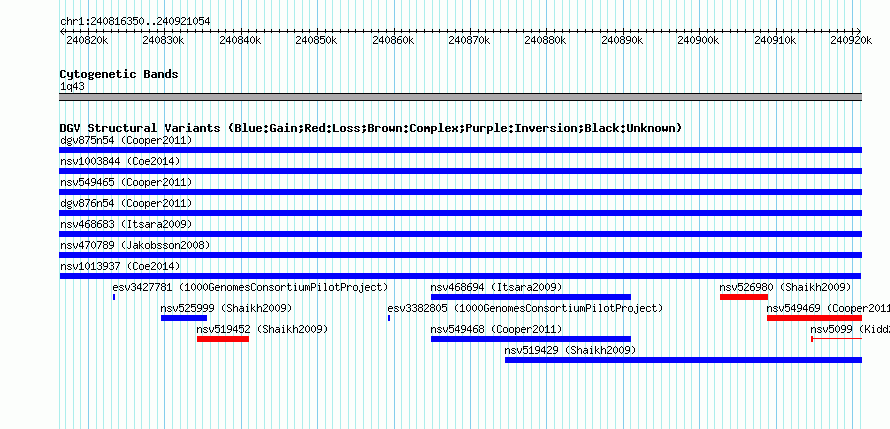Select the blue nsv549468 gain bar
The width and height of the screenshot is (890, 429).
coord(531,339)
